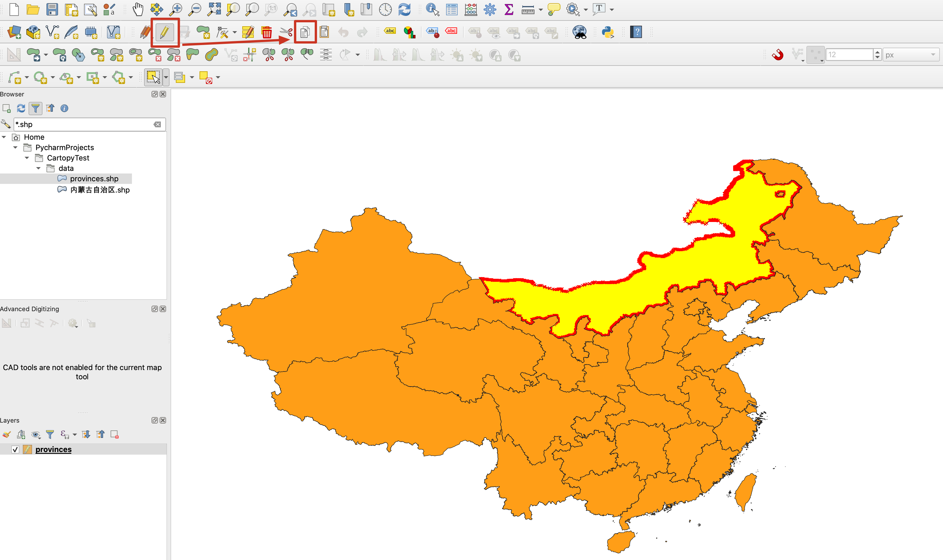943x560 pixels.
Task: Collapse the data folder node
Action: [x=38, y=168]
